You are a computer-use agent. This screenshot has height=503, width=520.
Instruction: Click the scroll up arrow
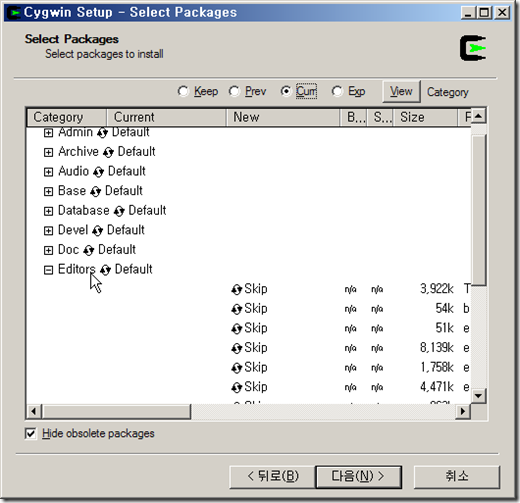coord(479,116)
